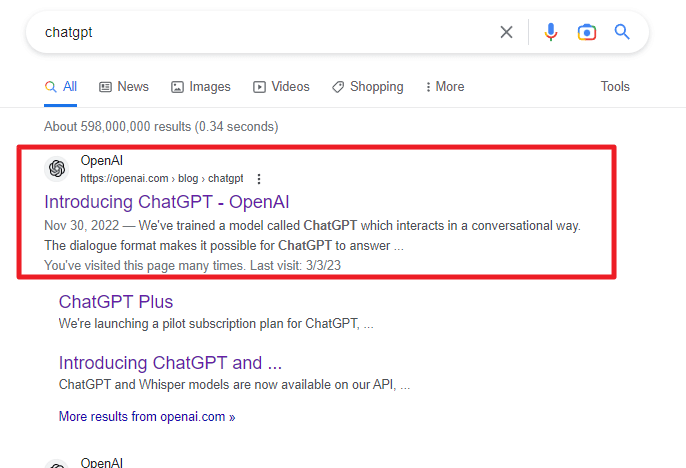Open the Introducing ChatGPT and ... sitelink
686x468 pixels.
(170, 363)
